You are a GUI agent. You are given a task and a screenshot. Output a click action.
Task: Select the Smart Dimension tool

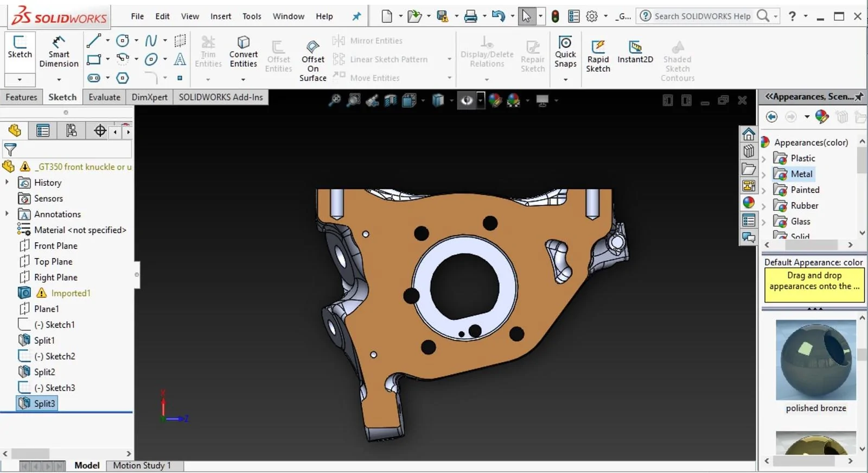[59, 52]
